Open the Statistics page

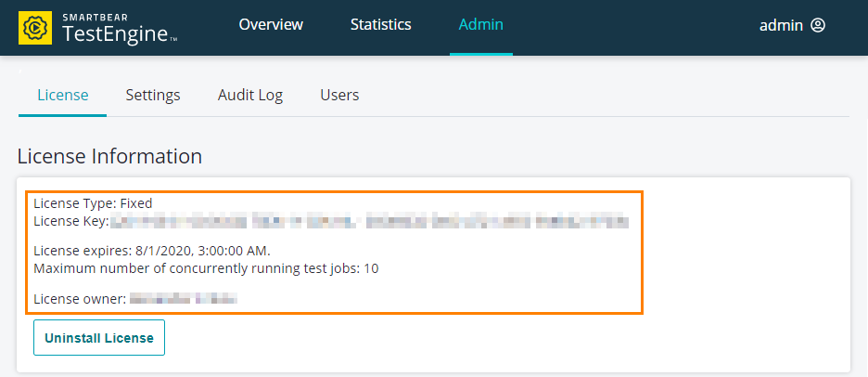pos(381,24)
